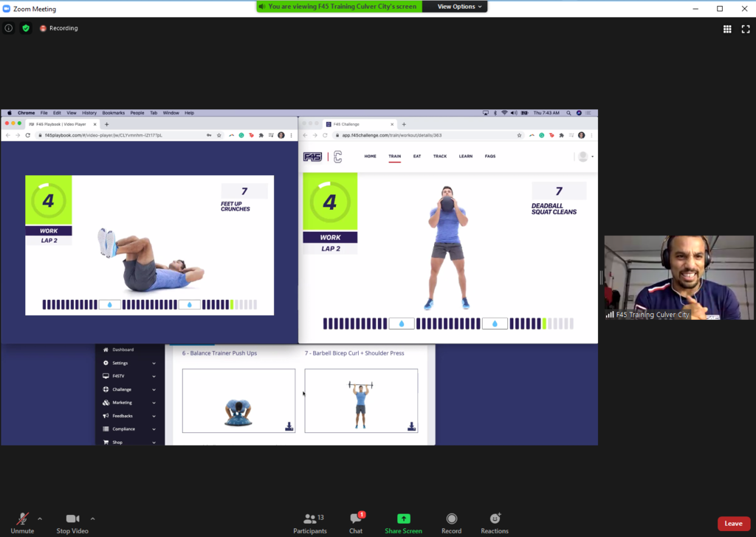The height and width of the screenshot is (537, 756).
Task: Leave the meeting
Action: click(733, 524)
